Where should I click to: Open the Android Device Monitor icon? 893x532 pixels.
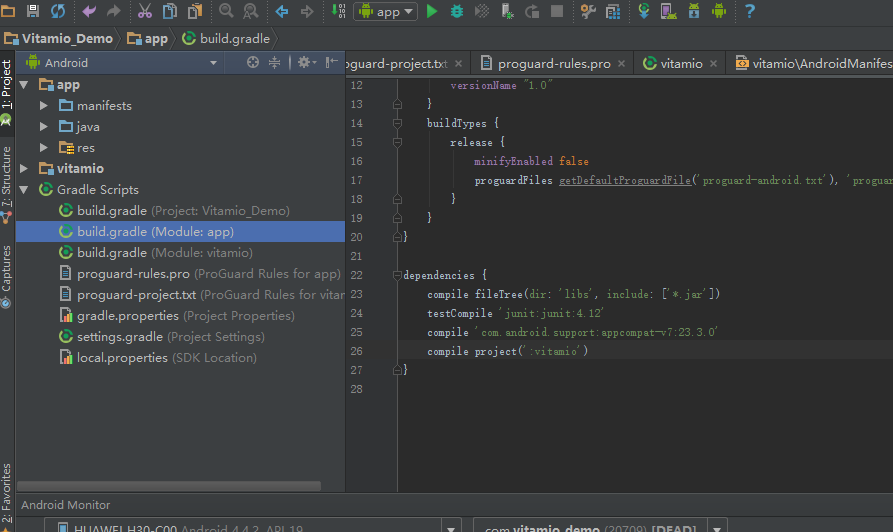pos(719,11)
